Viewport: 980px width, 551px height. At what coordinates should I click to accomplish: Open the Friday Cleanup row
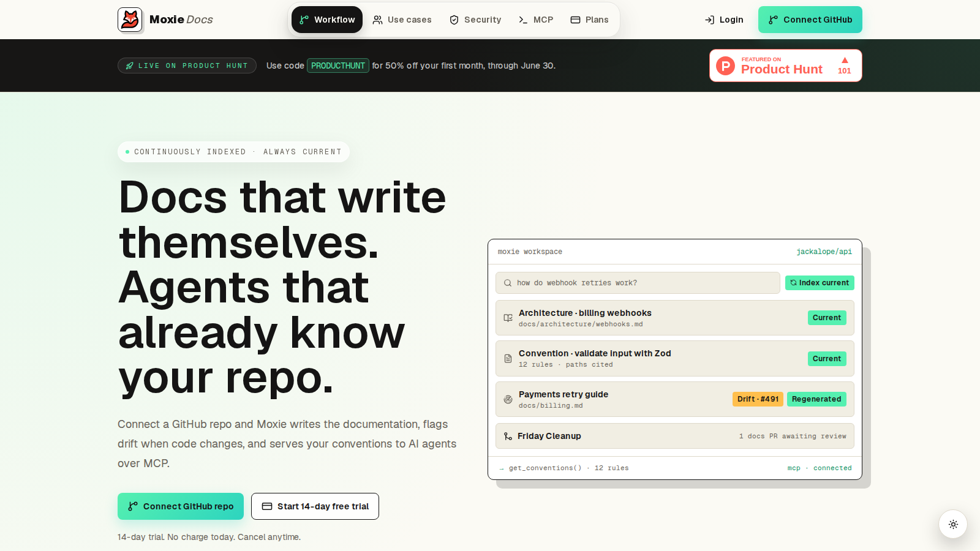[675, 436]
